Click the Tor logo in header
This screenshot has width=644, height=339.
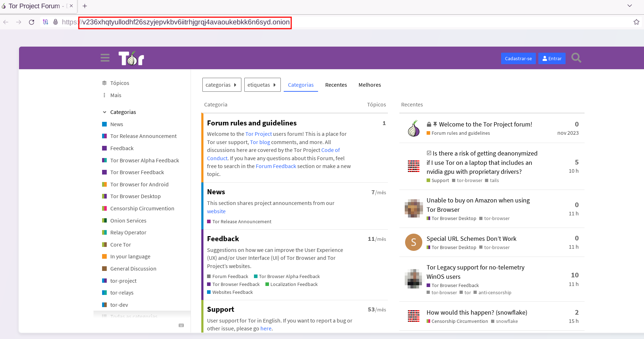131,58
